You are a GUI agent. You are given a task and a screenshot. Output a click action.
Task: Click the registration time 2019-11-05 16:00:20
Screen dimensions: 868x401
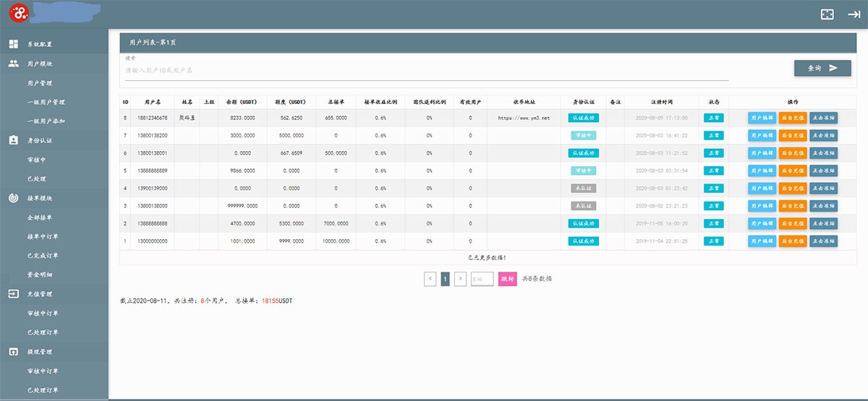[x=661, y=224]
